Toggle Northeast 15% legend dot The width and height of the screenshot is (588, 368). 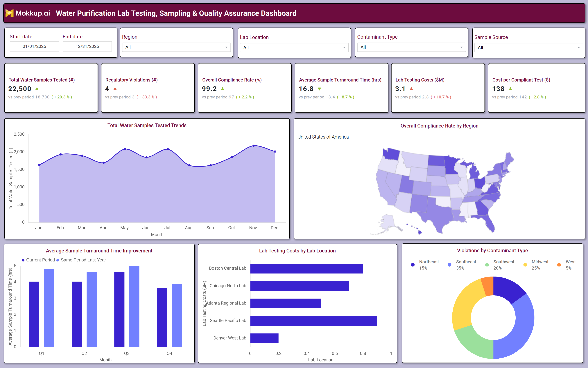(x=413, y=265)
